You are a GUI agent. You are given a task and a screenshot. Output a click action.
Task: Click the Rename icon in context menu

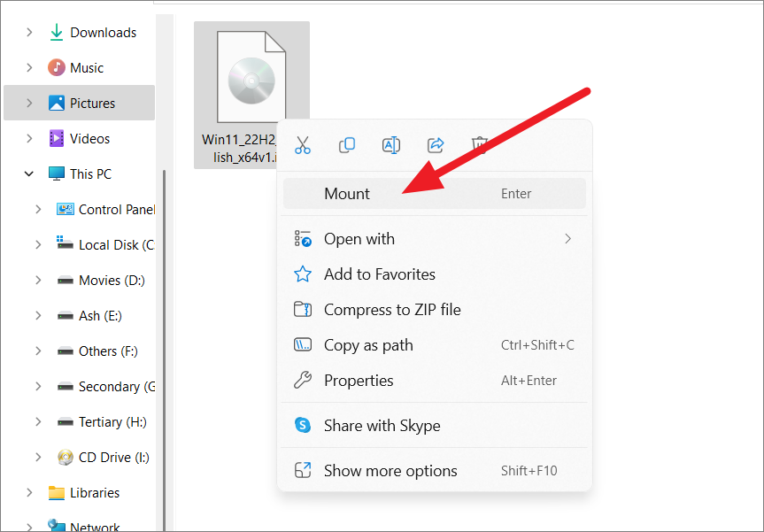(391, 145)
